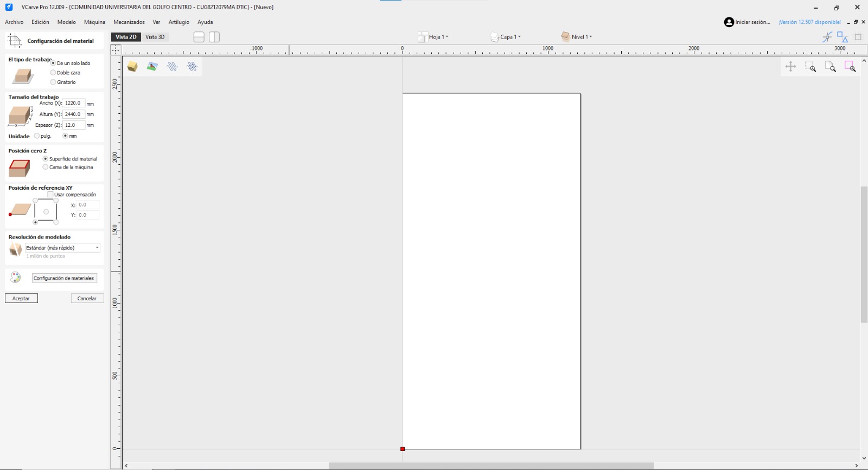
Task: Click the Altura (Y) height field
Action: click(74, 114)
